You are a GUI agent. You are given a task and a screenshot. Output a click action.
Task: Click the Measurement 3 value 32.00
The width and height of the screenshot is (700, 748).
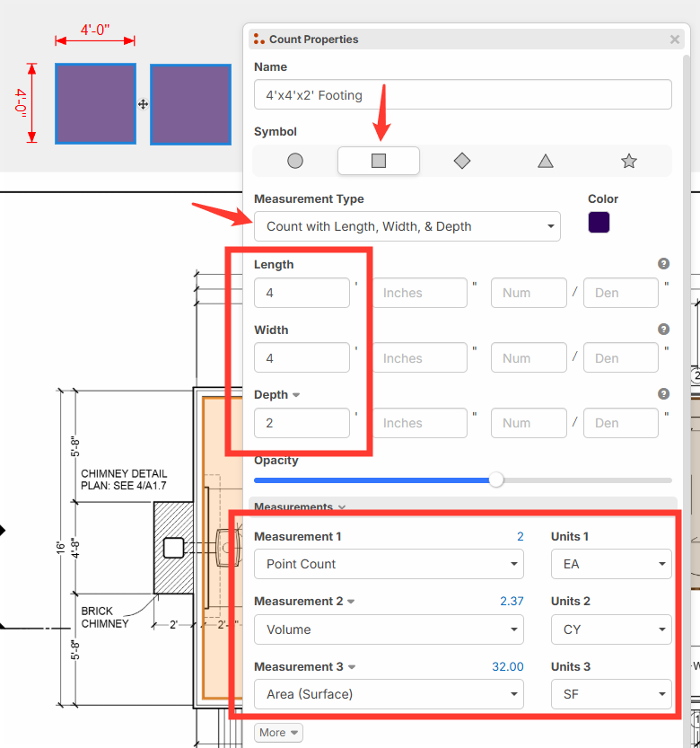click(508, 666)
